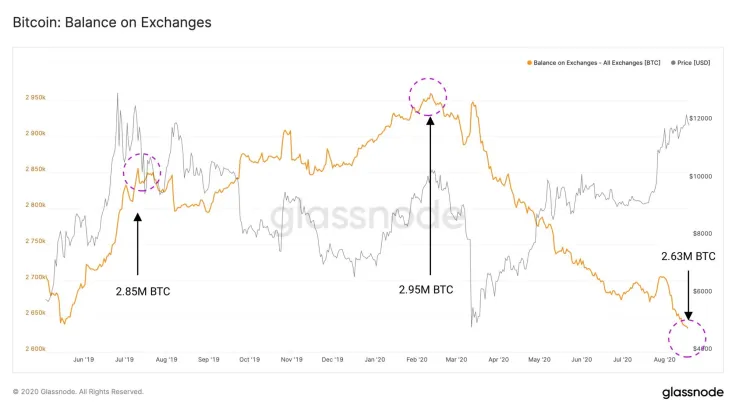Screen dimensions: 736x412
Task: Click the Bitcoin: Balance on Exchanges title
Action: (112, 21)
